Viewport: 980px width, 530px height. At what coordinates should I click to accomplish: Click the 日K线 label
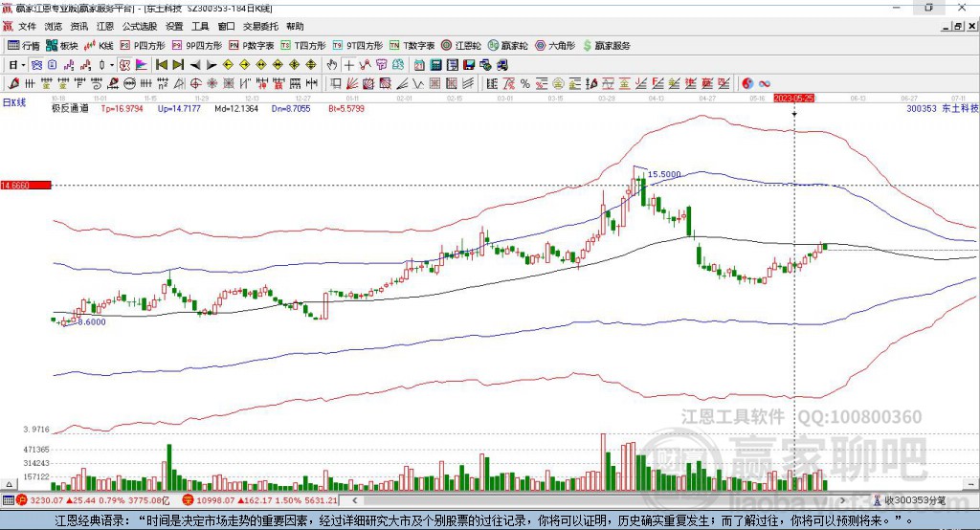pos(14,102)
